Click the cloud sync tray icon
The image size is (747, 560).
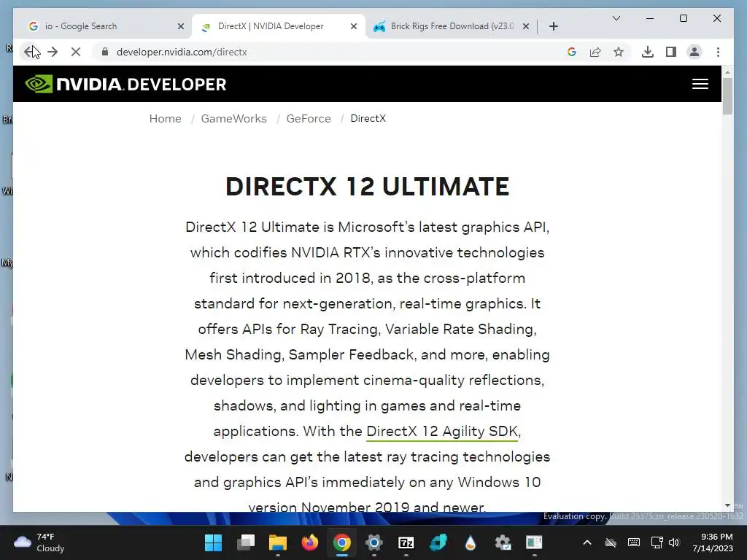tap(611, 542)
